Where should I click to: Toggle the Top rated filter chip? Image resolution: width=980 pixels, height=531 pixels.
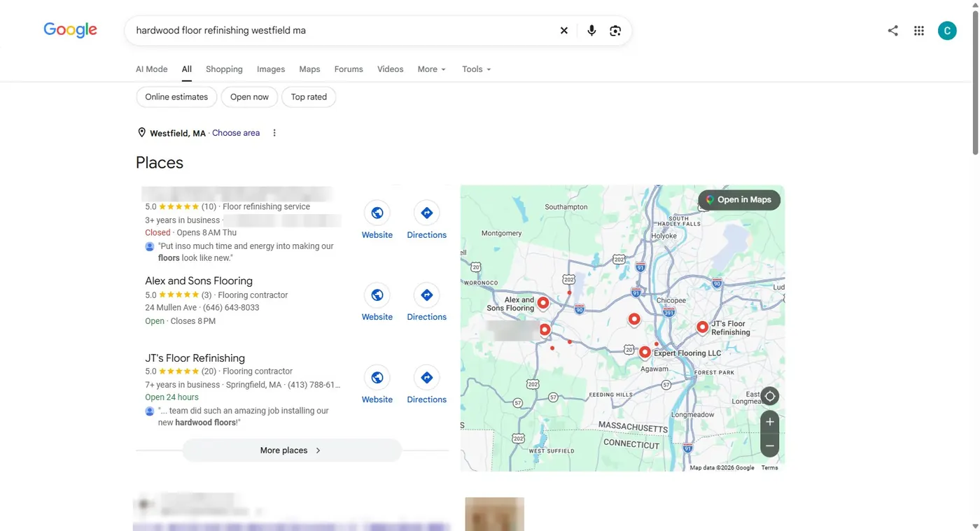(x=309, y=97)
